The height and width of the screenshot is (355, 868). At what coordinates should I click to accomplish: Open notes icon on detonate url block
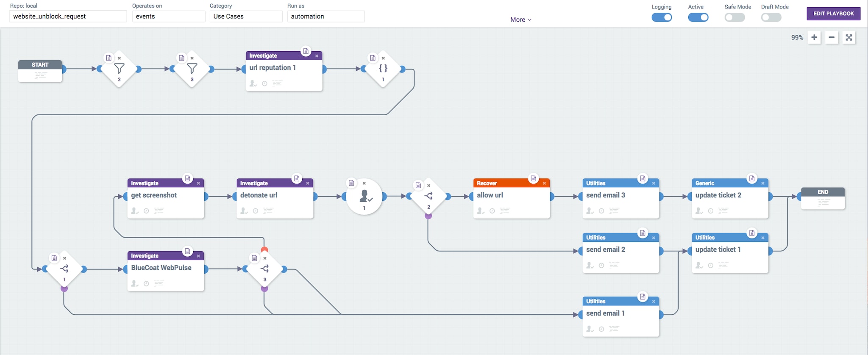click(297, 179)
